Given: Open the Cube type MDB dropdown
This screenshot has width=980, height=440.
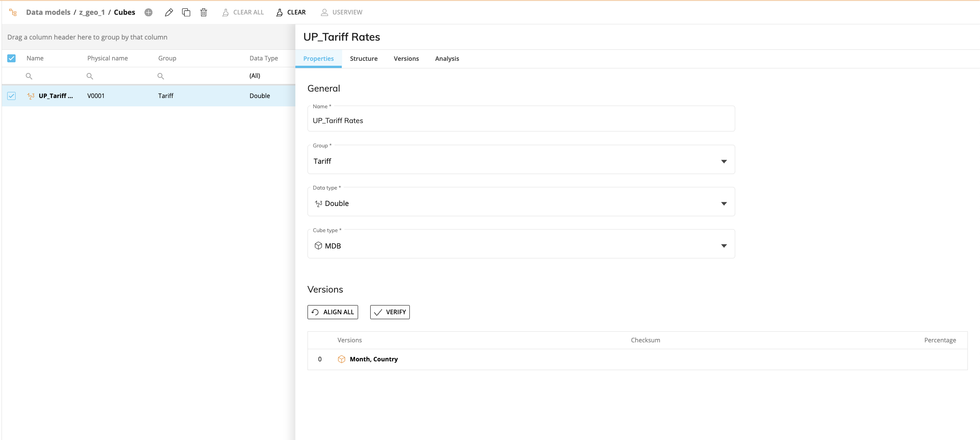Looking at the screenshot, I should click(520, 246).
